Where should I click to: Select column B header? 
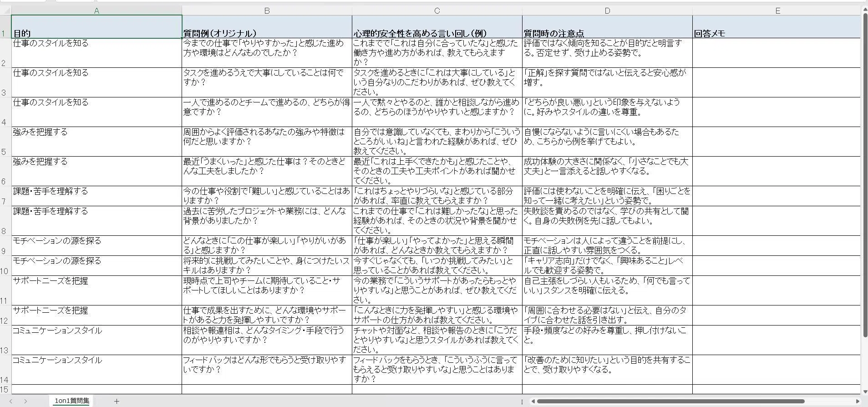pyautogui.click(x=267, y=10)
